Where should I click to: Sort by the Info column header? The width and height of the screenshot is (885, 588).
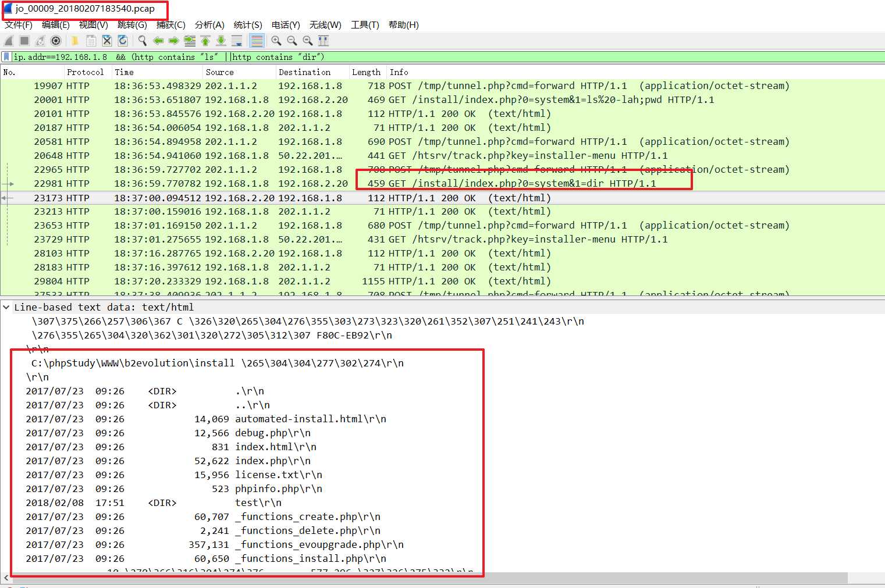pos(635,72)
